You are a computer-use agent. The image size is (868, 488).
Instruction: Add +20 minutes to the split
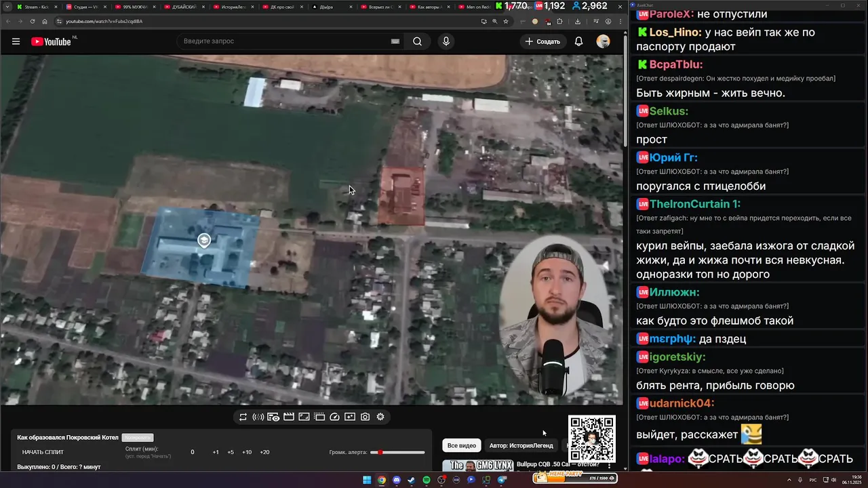point(264,452)
